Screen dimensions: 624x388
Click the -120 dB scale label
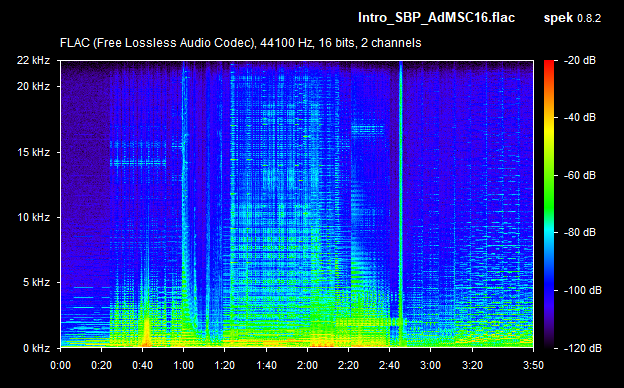582,348
